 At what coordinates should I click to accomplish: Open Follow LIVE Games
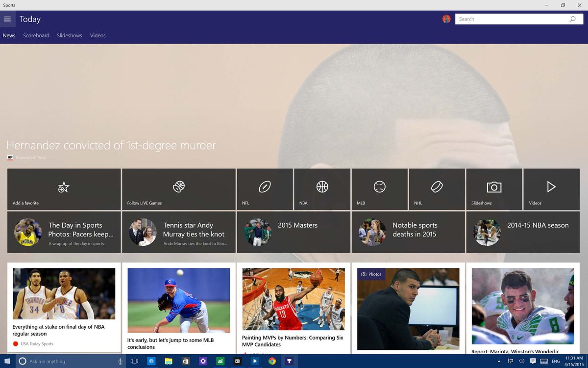pyautogui.click(x=178, y=187)
